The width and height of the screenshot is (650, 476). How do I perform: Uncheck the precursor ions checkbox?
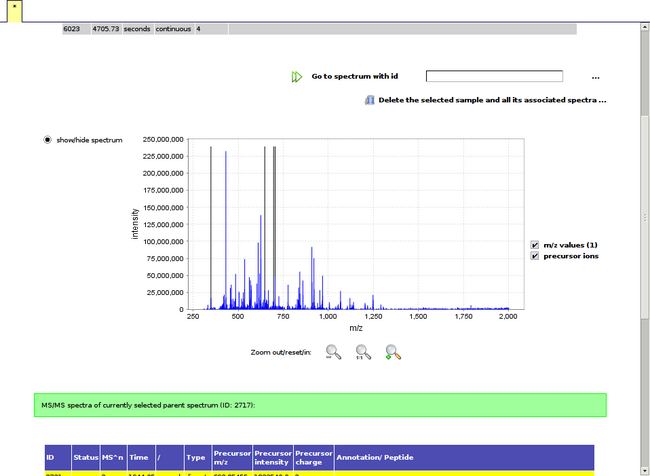tap(535, 256)
